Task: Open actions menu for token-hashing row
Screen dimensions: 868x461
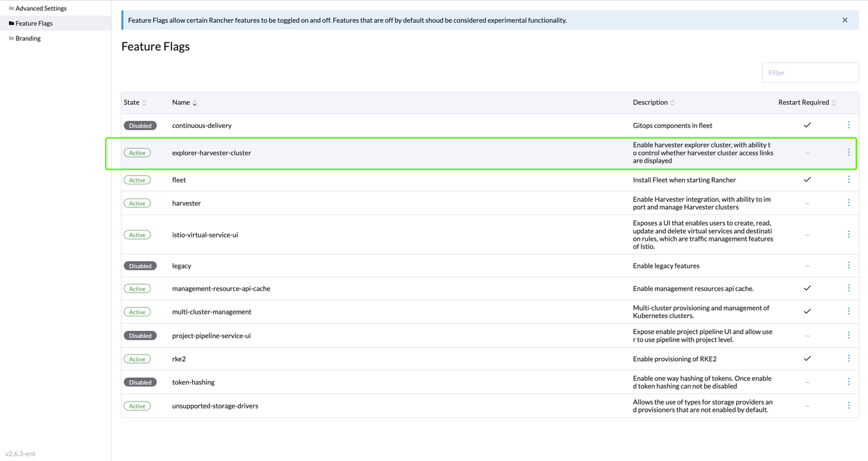Action: 849,382
